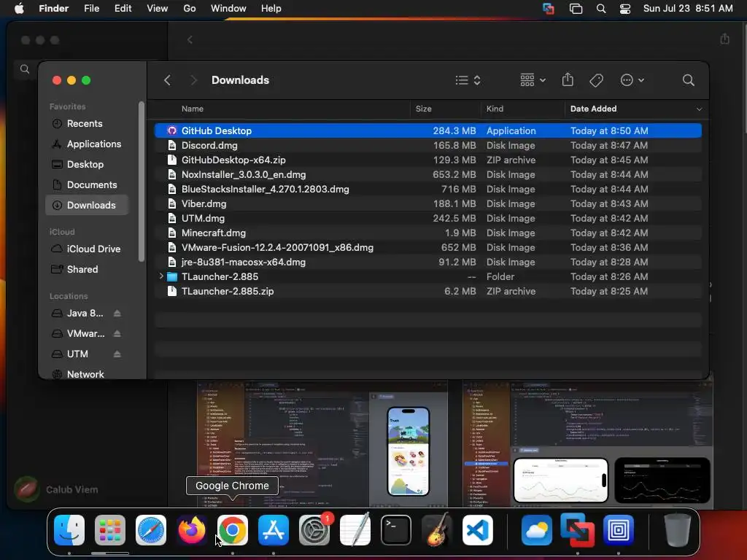Open Applications in the sidebar
The image size is (747, 560).
87,144
